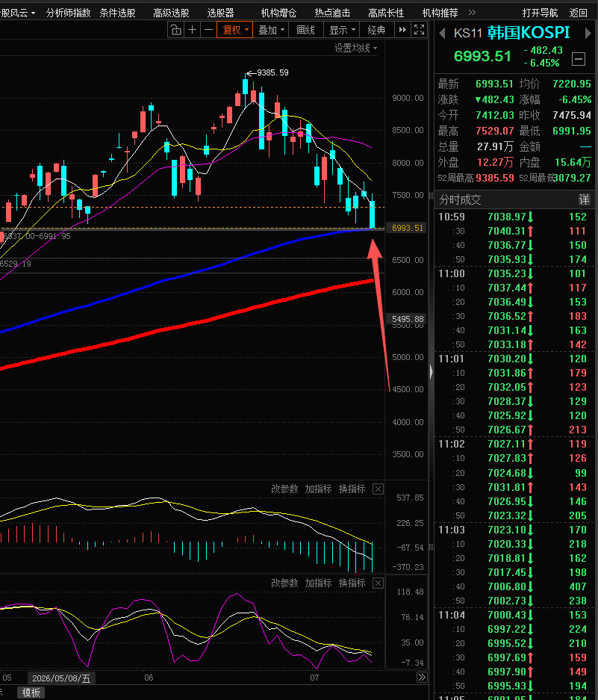Zoom out the chart with the minus button

pos(208,30)
